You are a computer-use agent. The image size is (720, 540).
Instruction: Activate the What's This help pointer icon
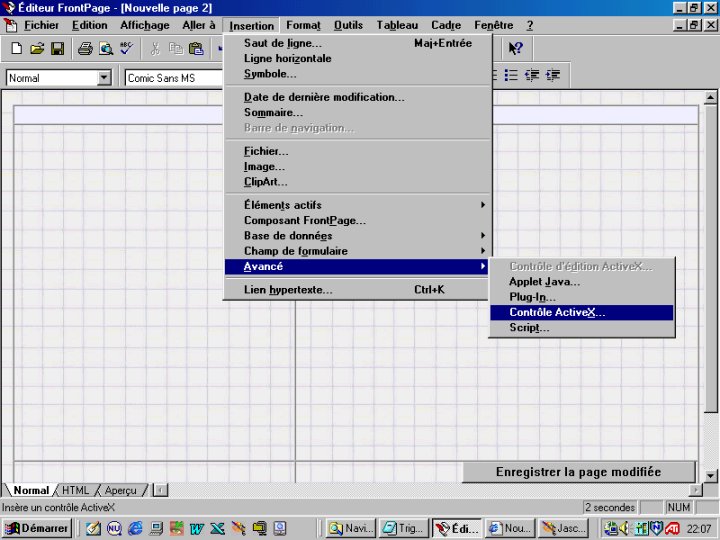point(515,48)
